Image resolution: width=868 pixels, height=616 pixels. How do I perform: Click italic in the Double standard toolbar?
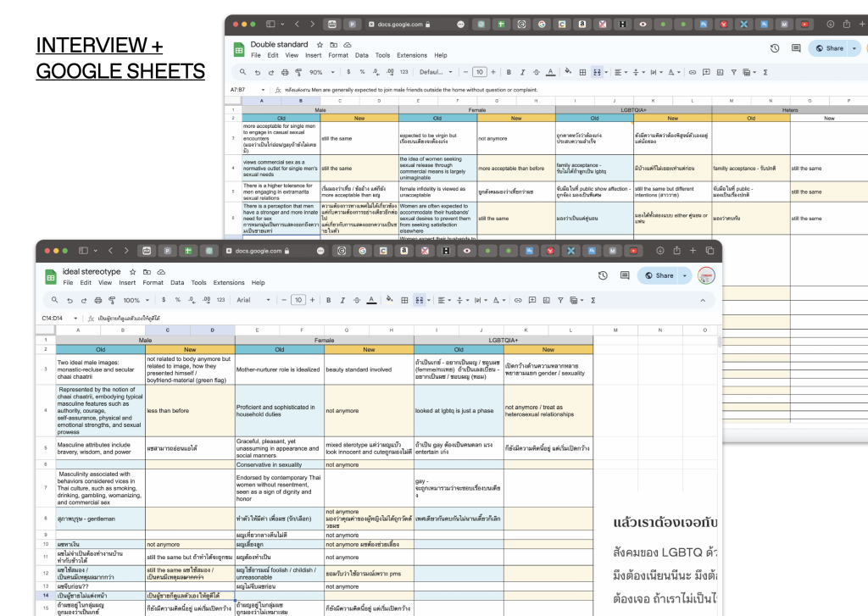pos(522,72)
